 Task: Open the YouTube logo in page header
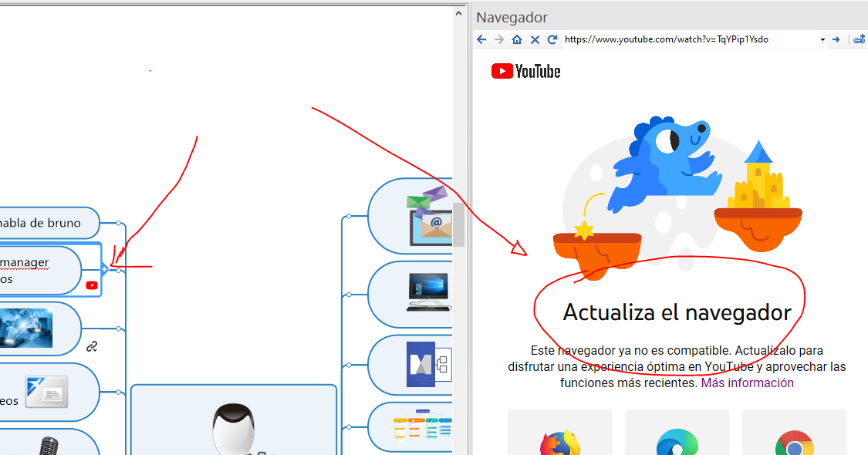(x=525, y=72)
